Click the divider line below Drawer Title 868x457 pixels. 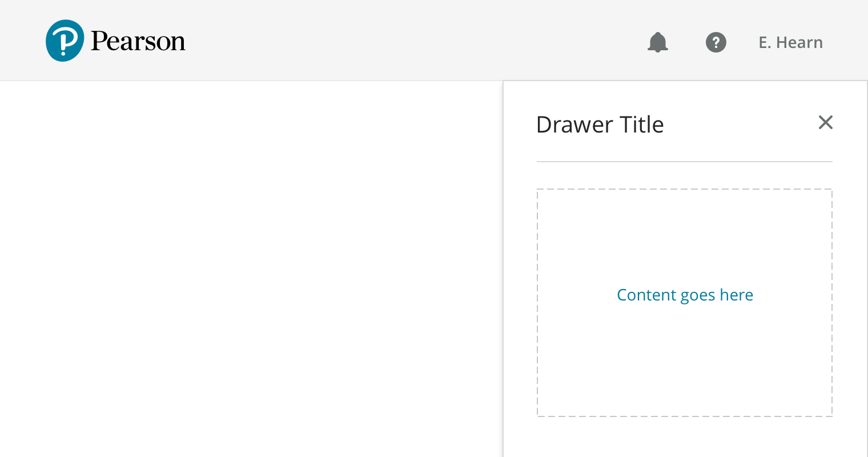click(684, 162)
